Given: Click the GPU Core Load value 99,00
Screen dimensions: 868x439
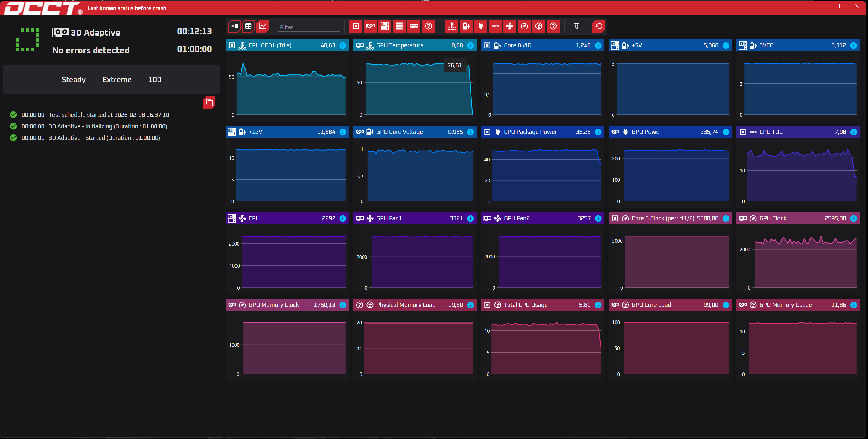Looking at the screenshot, I should tap(711, 305).
